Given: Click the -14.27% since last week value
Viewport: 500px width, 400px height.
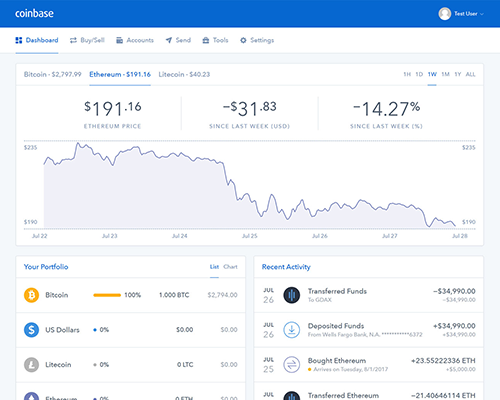Looking at the screenshot, I should [387, 108].
